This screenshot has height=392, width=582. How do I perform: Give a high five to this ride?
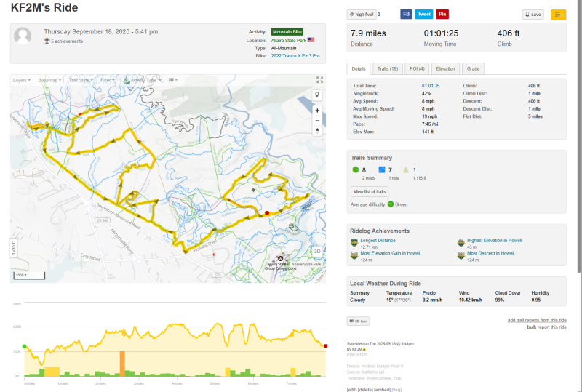click(362, 14)
